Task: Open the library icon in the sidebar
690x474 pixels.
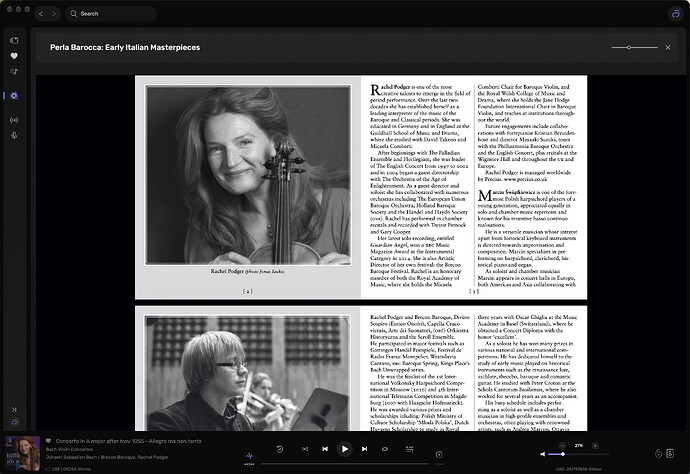Action: pos(14,40)
